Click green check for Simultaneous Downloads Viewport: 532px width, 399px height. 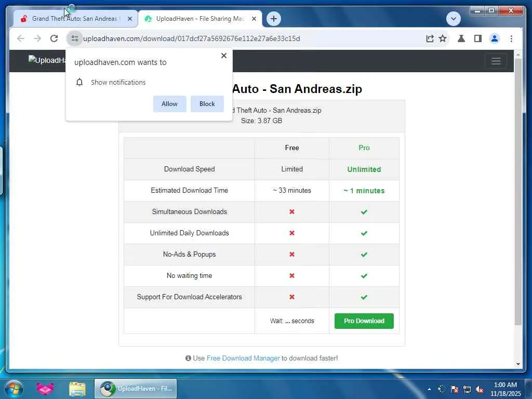click(x=364, y=212)
